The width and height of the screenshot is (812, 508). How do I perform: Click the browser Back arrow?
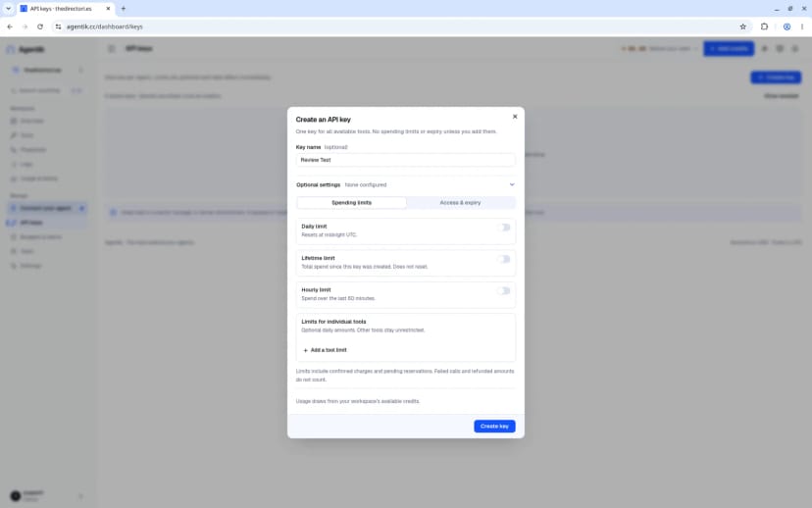click(x=10, y=26)
